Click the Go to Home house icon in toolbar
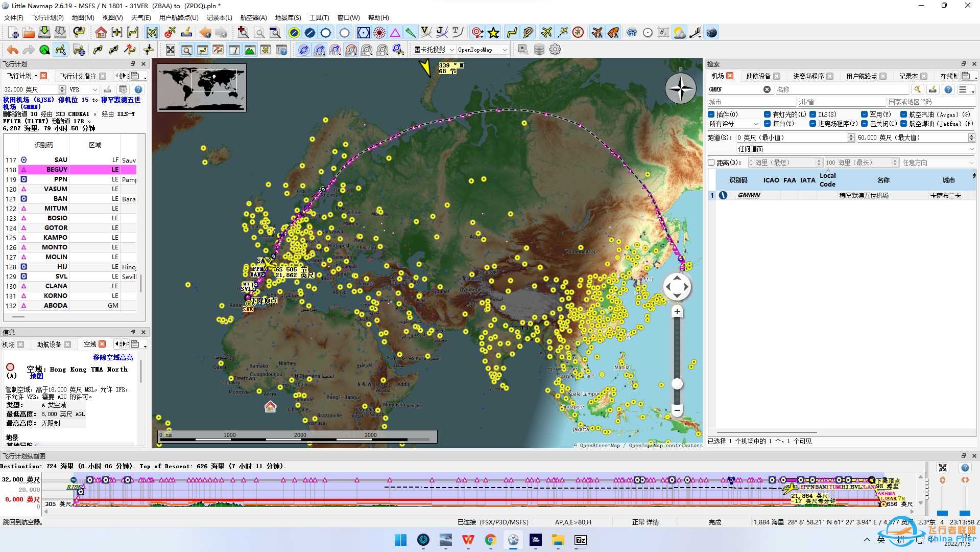Screen dimensions: 980x552 pyautogui.click(x=101, y=33)
